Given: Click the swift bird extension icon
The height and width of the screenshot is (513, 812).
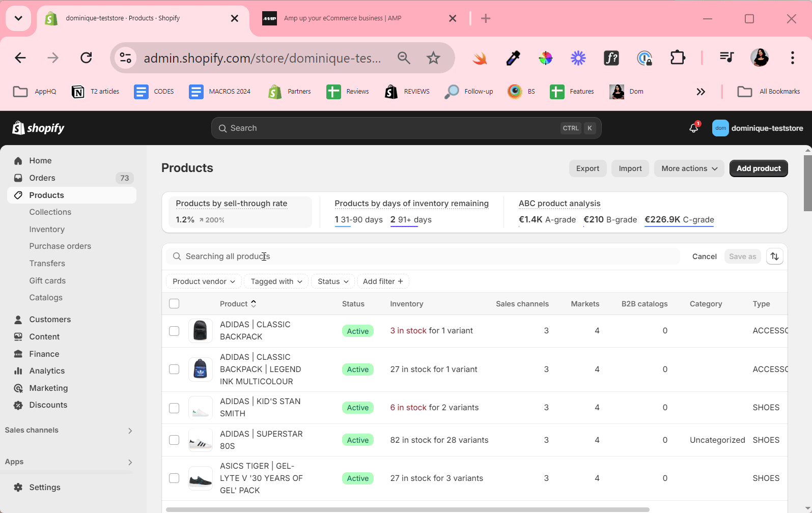Looking at the screenshot, I should click(x=480, y=58).
